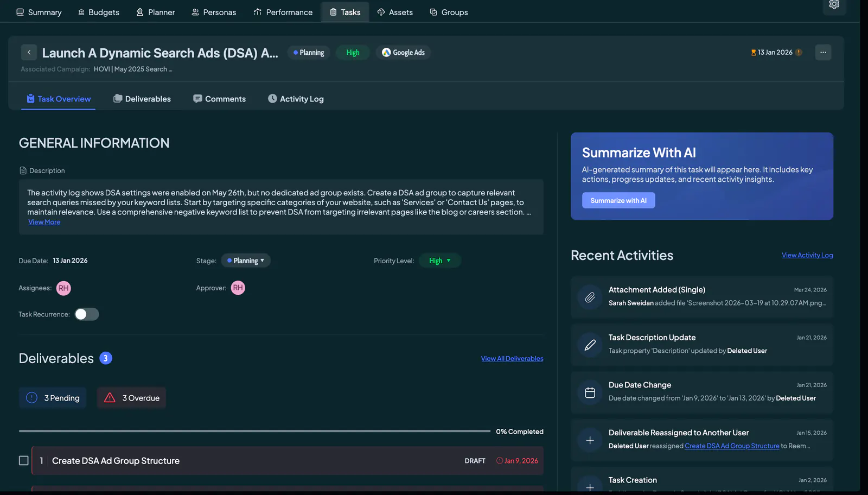This screenshot has height=495, width=868.
Task: Go back using the left chevron button
Action: click(29, 53)
